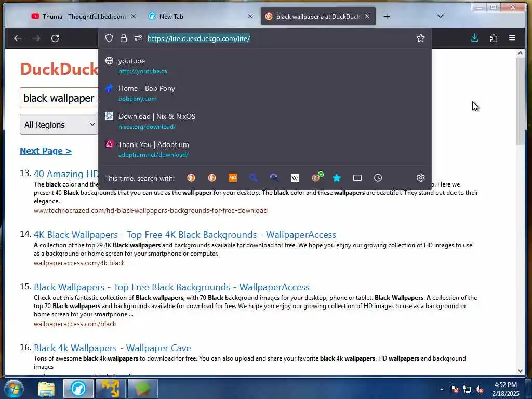The width and height of the screenshot is (532, 399).
Task: Open the yellow arrows taskbar app
Action: click(x=111, y=389)
